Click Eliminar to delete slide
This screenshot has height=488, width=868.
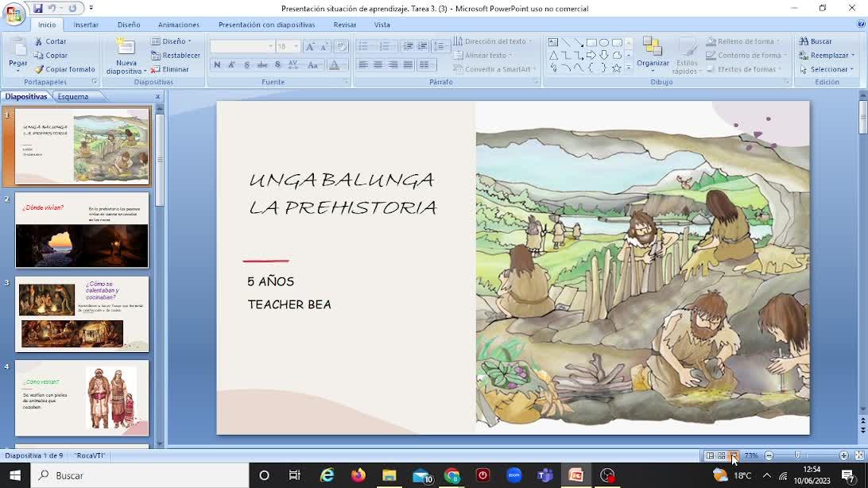pos(171,69)
